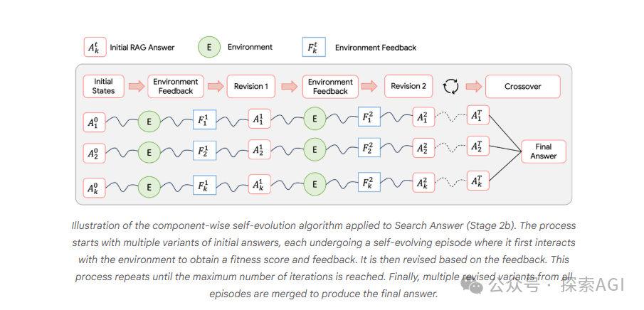Click the WeChat logo in watermark
This screenshot has height=310, width=644.
click(x=473, y=283)
